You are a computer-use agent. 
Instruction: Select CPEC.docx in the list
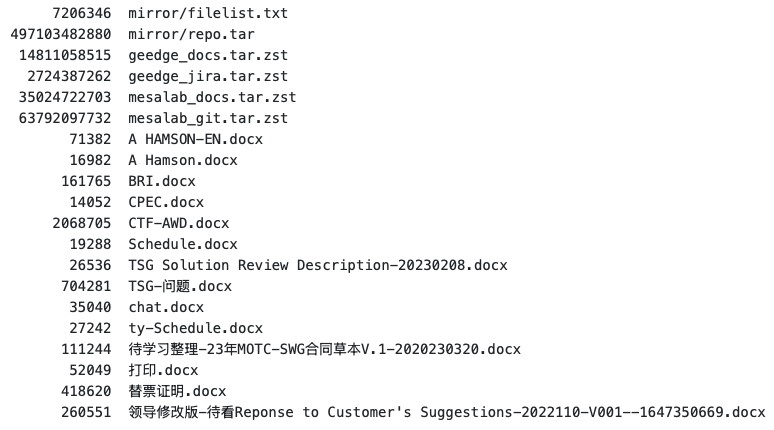[x=166, y=203]
